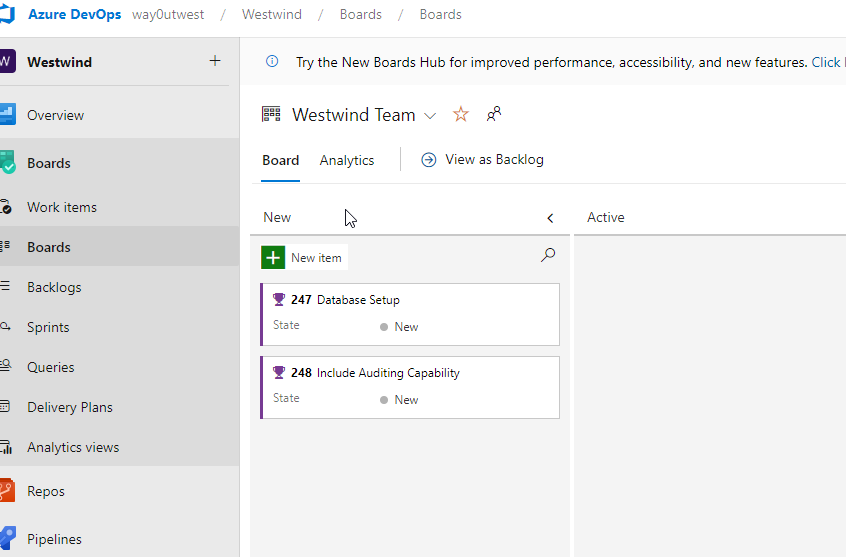
Task: Click way0utwest breadcrumb link
Action: pos(167,15)
